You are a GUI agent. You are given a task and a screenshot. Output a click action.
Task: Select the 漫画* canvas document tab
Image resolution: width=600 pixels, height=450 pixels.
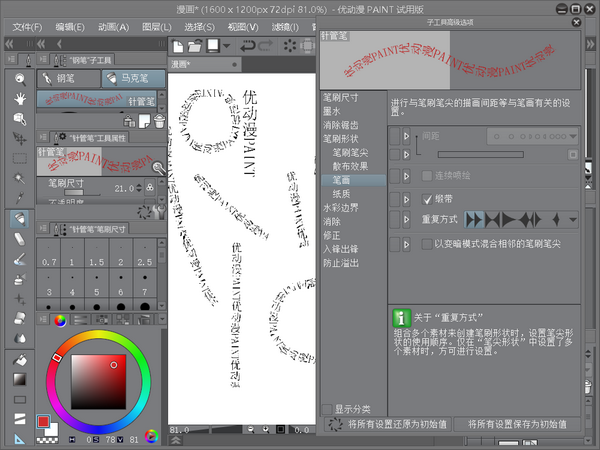click(x=204, y=64)
